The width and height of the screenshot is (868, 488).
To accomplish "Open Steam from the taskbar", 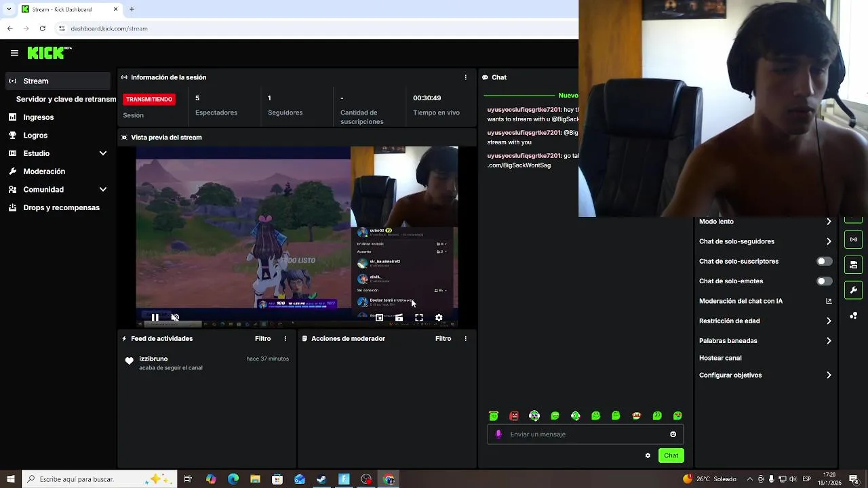I will (x=321, y=479).
